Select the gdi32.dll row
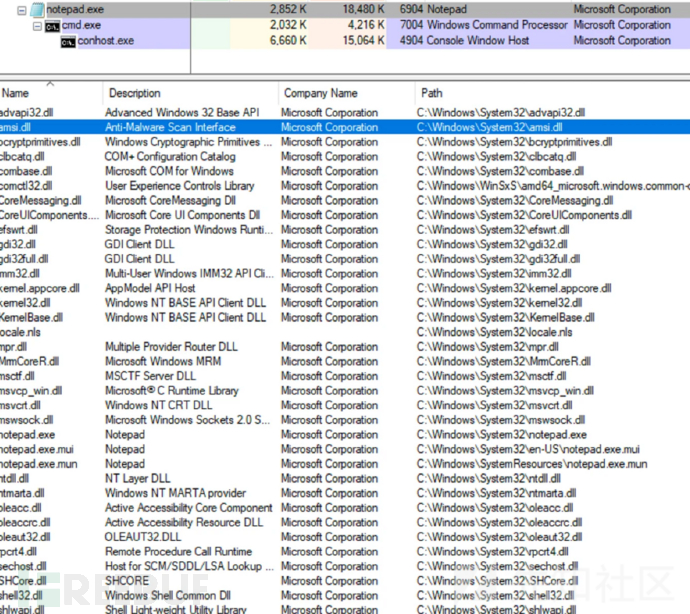Screen dimensions: 690x614 pyautogui.click(x=345, y=244)
